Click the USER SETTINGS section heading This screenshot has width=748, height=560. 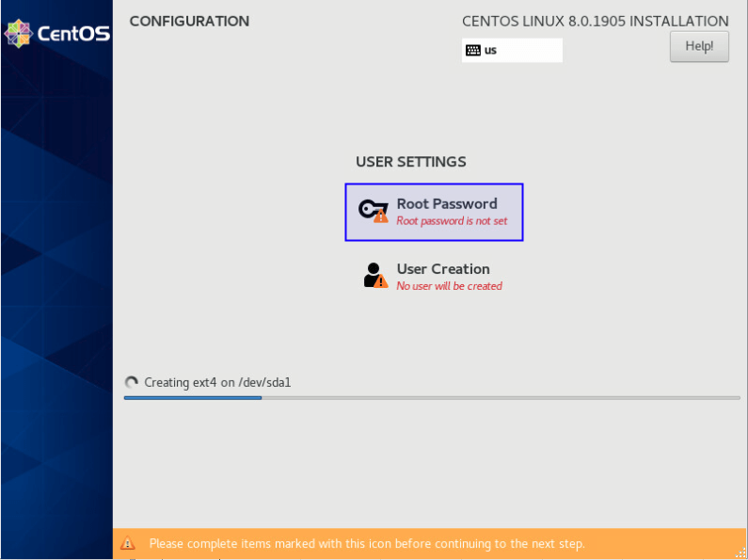pos(410,162)
